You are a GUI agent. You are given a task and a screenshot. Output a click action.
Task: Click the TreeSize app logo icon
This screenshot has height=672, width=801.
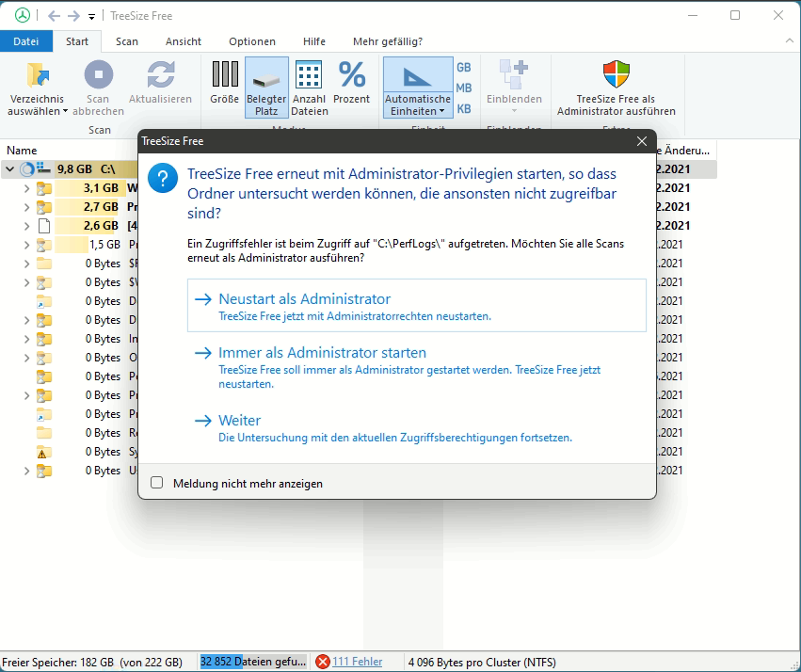pos(22,16)
